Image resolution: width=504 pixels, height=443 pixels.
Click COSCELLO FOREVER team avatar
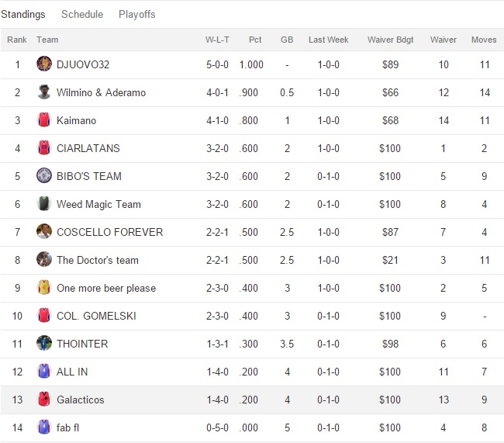coord(44,232)
